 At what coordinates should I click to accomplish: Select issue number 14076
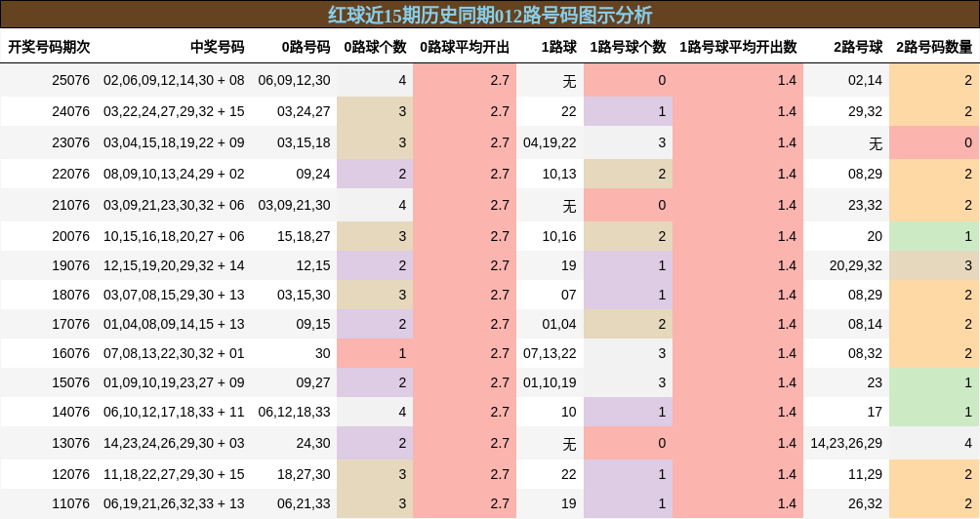coord(70,413)
